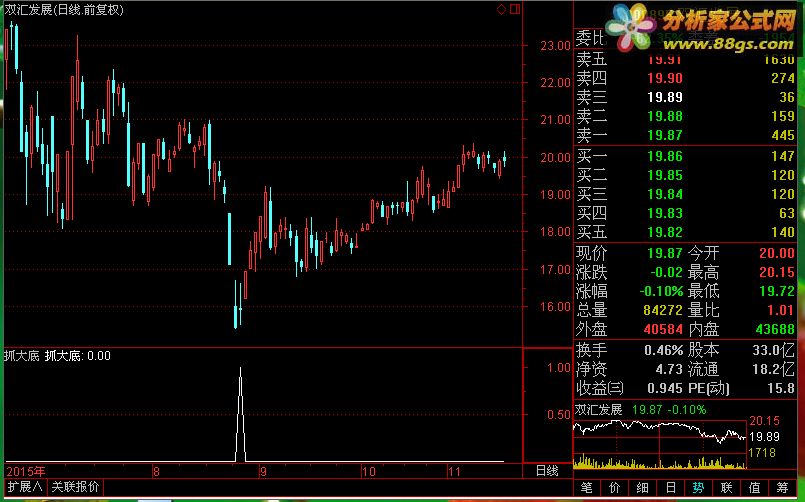Switch to the 筹 tab
This screenshot has height=502, width=805.
click(782, 488)
